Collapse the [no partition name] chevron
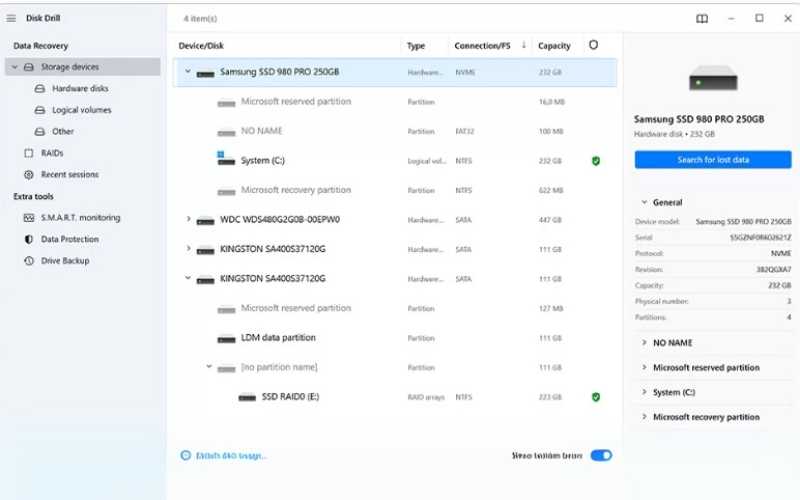This screenshot has height=500, width=800. click(209, 366)
